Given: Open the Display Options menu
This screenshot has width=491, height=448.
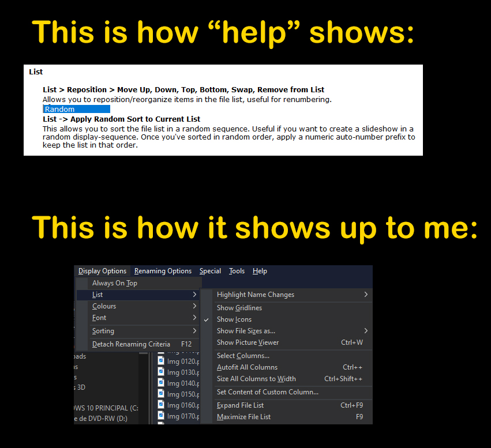Looking at the screenshot, I should [x=102, y=271].
